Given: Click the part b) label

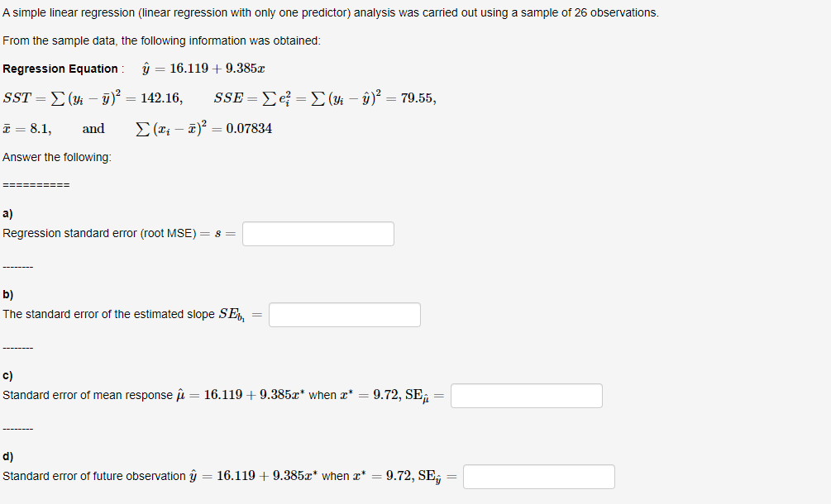Looking at the screenshot, I should click(x=7, y=294).
